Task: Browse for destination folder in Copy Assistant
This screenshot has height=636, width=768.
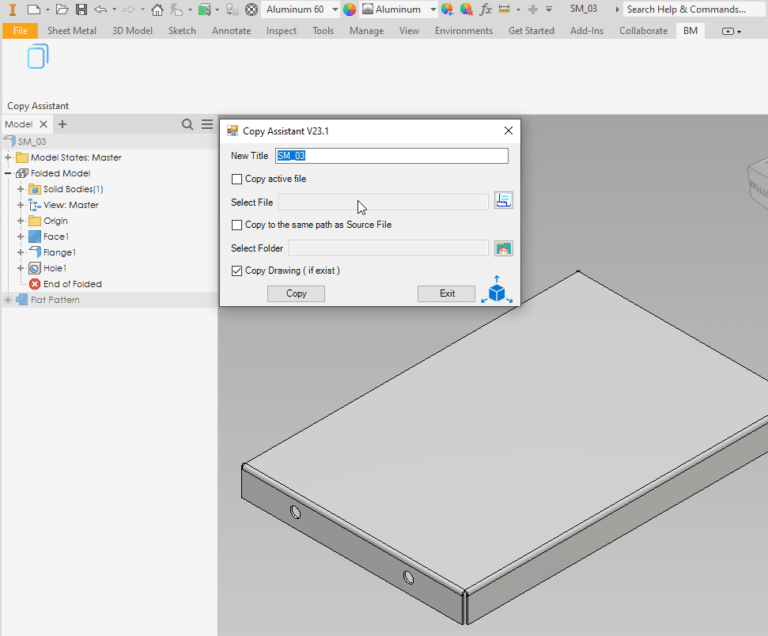Action: click(504, 248)
